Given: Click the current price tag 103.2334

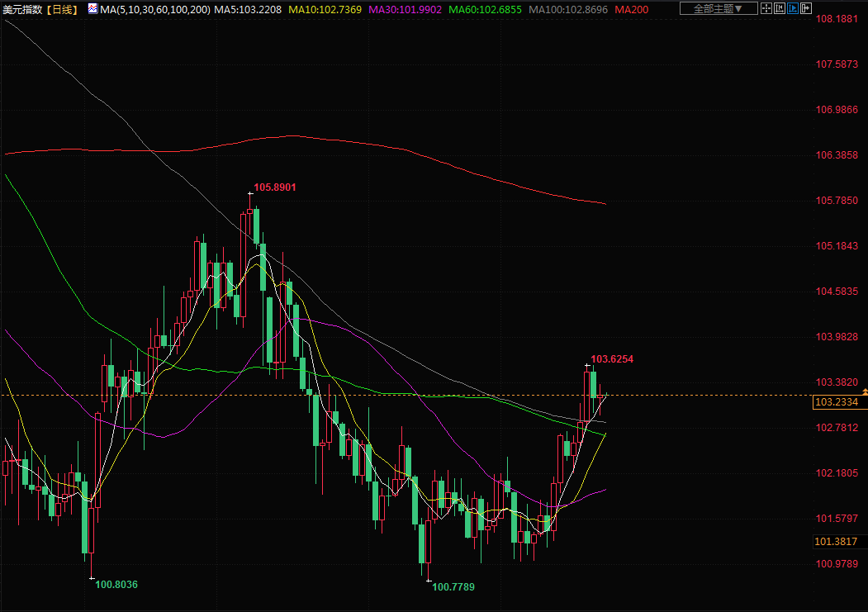Looking at the screenshot, I should (x=838, y=402).
